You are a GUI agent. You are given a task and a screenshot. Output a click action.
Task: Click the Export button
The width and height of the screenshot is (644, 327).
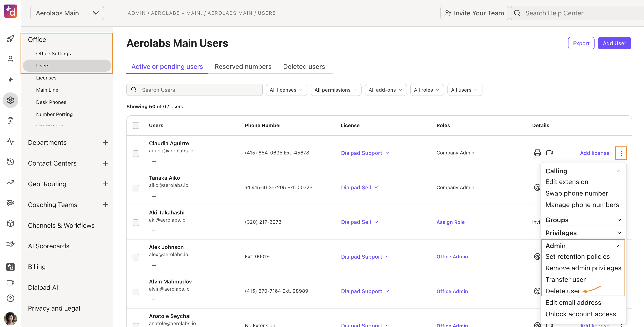pyautogui.click(x=581, y=43)
